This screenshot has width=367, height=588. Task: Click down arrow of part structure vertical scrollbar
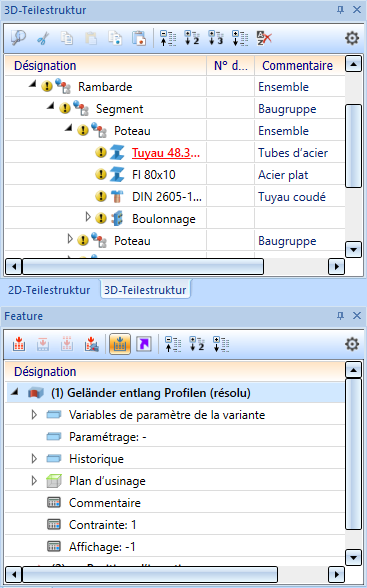pyautogui.click(x=353, y=250)
